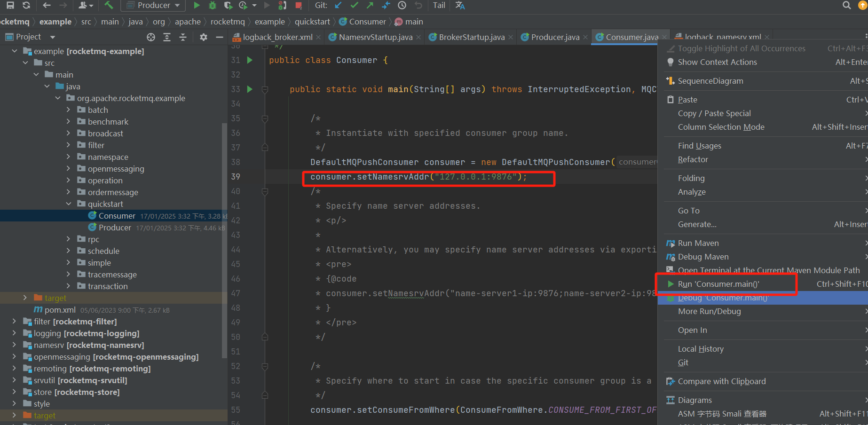
Task: Choose Paste from the context menu
Action: click(x=687, y=100)
